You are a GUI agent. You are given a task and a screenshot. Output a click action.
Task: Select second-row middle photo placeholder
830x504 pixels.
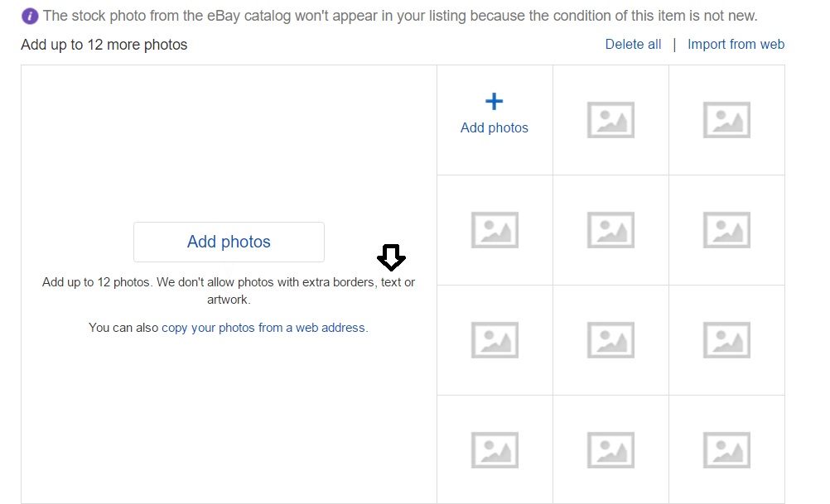tap(610, 230)
